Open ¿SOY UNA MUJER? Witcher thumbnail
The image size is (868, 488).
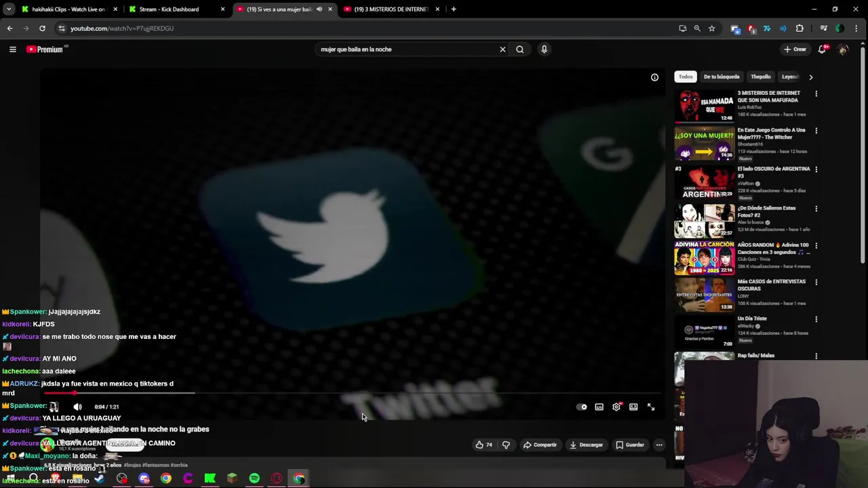[705, 143]
